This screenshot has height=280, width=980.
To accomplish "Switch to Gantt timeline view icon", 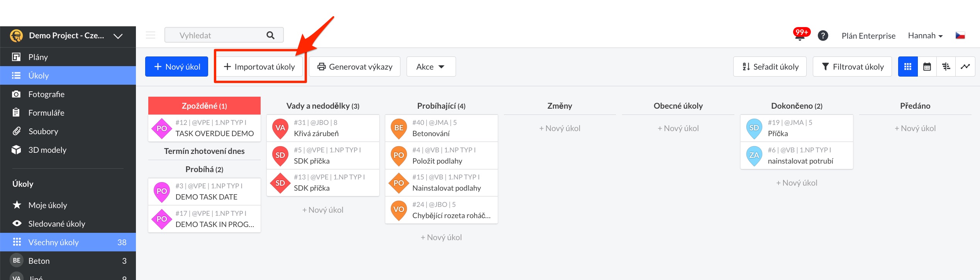I will coord(946,67).
